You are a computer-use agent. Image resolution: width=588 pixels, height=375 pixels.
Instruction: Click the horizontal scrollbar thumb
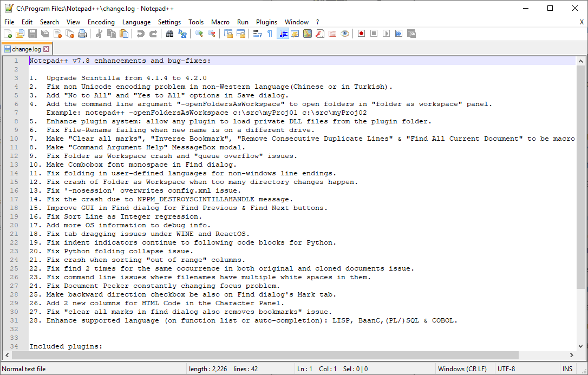(x=265, y=355)
